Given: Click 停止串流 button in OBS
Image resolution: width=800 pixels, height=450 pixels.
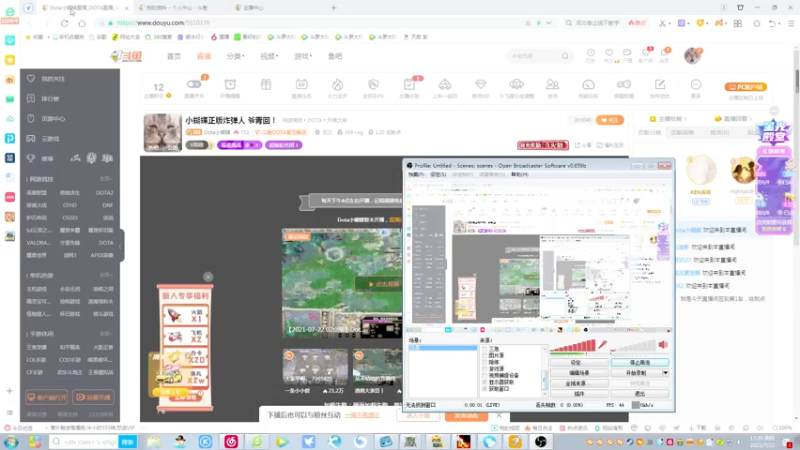Looking at the screenshot, I should point(640,363).
